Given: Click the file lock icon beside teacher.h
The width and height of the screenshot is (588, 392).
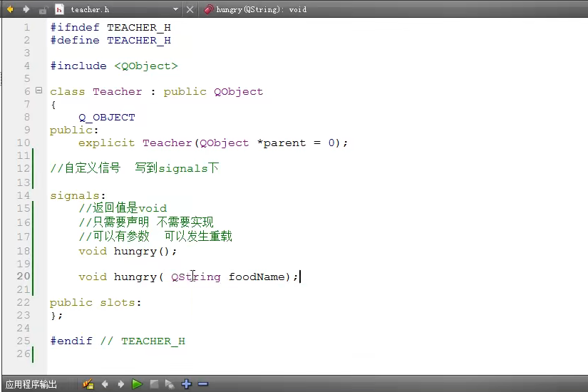Looking at the screenshot, I should (x=43, y=10).
